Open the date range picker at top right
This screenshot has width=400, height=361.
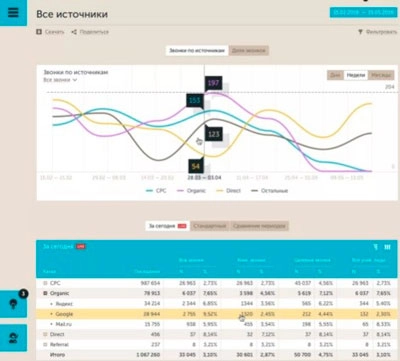tap(363, 12)
